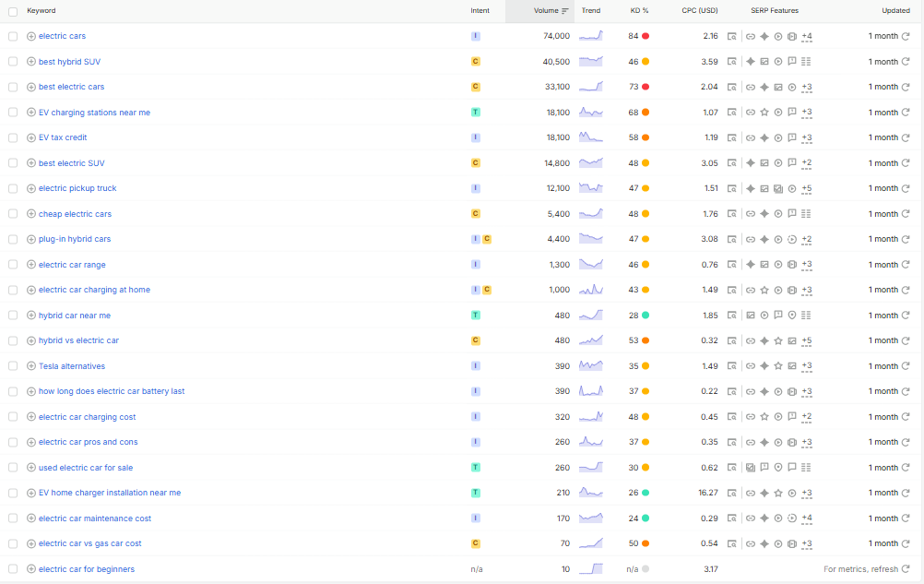Toggle the select-all checkbox in header
924x584 pixels.
(x=13, y=11)
